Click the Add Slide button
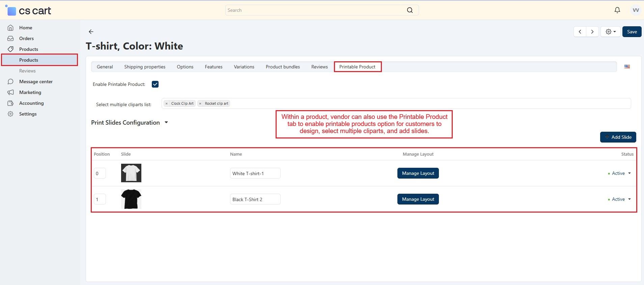Image resolution: width=644 pixels, height=285 pixels. [x=618, y=137]
